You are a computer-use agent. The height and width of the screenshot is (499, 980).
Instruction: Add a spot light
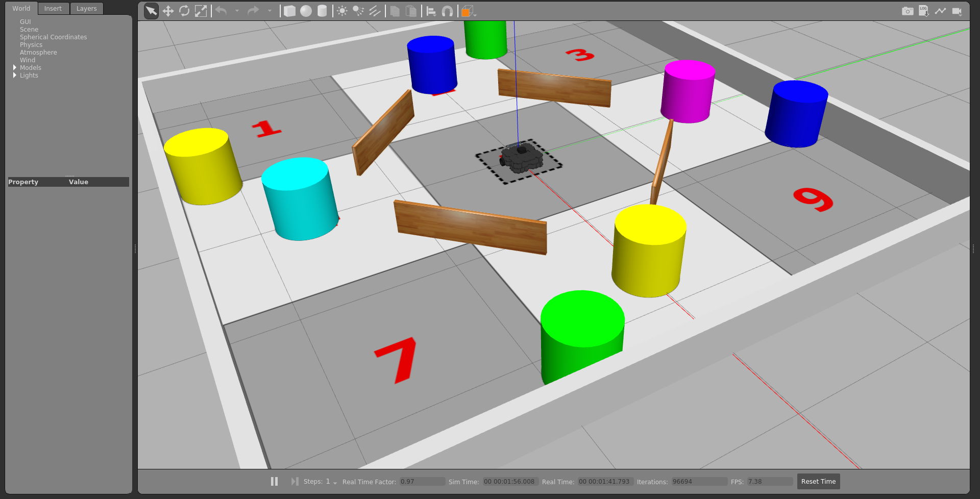[x=358, y=11]
